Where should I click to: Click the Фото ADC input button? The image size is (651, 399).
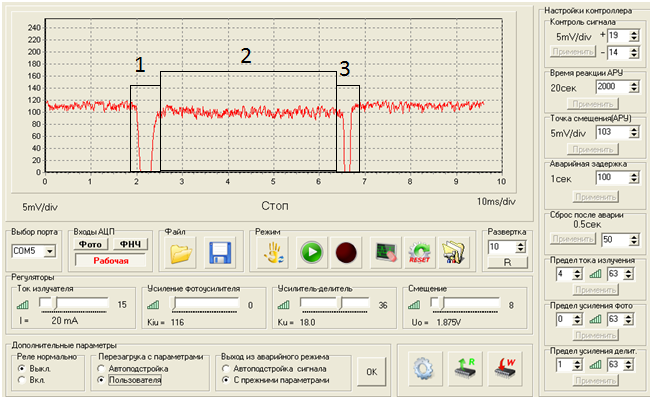pos(91,245)
